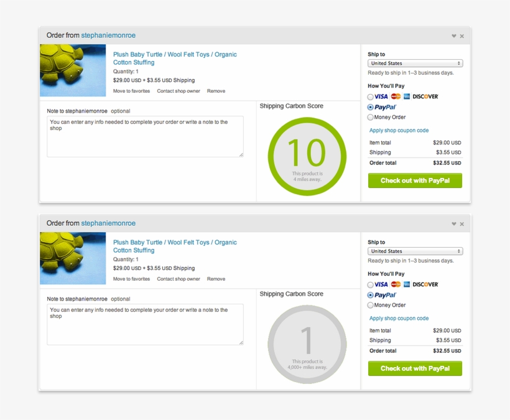Click the Discover logo in the top order
Viewport: 510px width, 420px height.
[x=425, y=96]
